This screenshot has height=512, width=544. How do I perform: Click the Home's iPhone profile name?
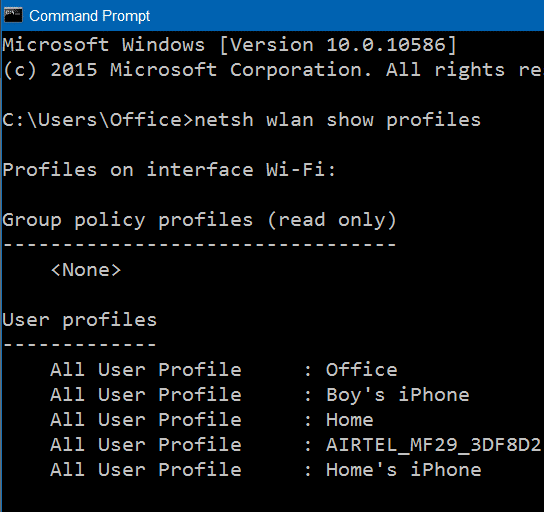click(403, 470)
